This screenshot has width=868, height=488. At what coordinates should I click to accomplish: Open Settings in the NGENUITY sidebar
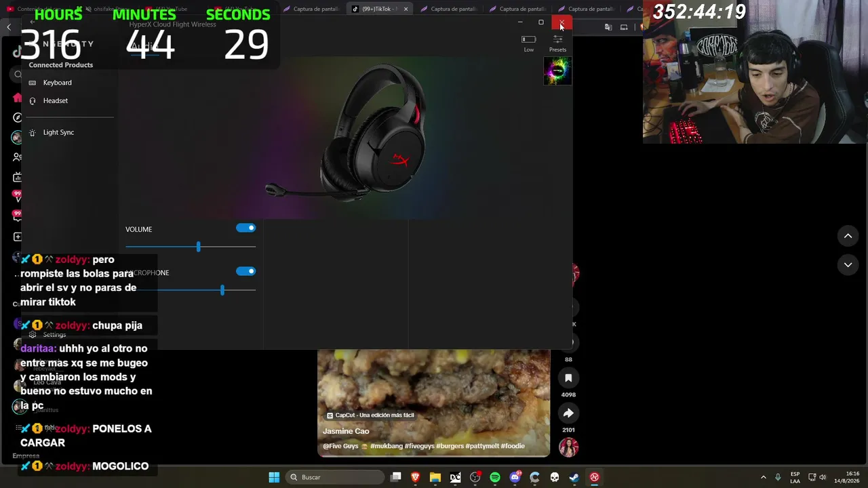tap(54, 335)
